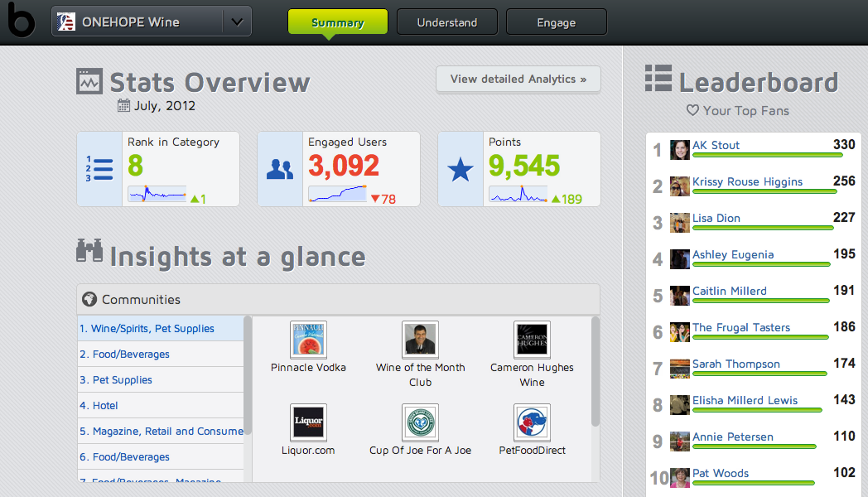Open PetFoodDirect brand thumbnail
This screenshot has width=868, height=497.
[x=532, y=422]
